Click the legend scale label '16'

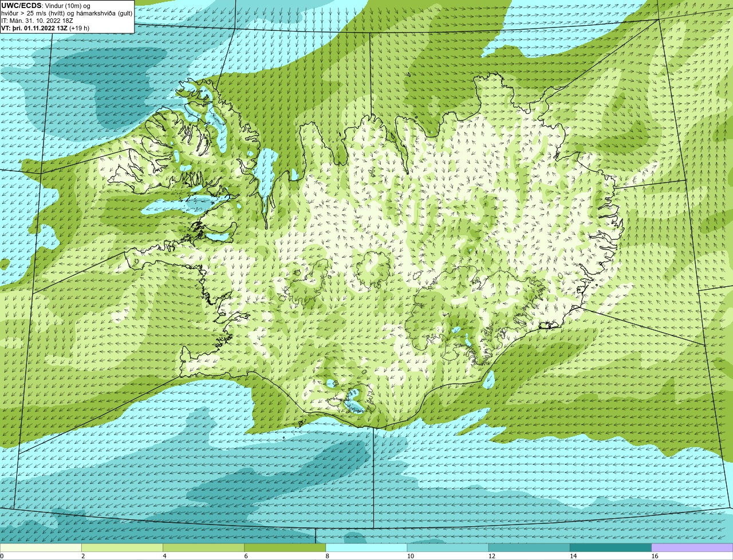(655, 556)
